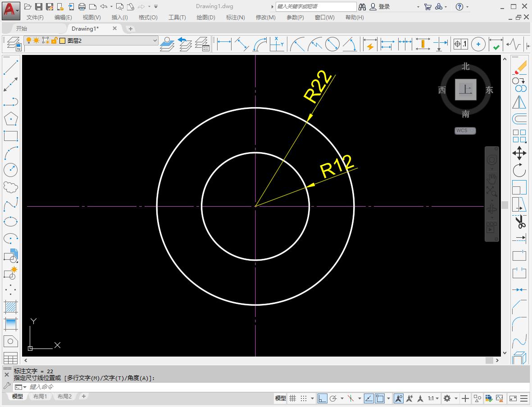Pick the Mirror modify tool
This screenshot has width=532, height=407.
click(x=519, y=102)
